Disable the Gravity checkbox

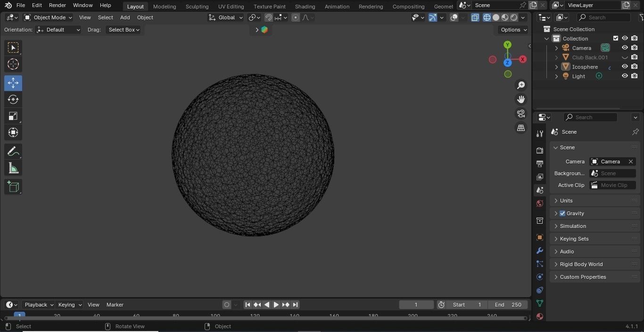[562, 213]
